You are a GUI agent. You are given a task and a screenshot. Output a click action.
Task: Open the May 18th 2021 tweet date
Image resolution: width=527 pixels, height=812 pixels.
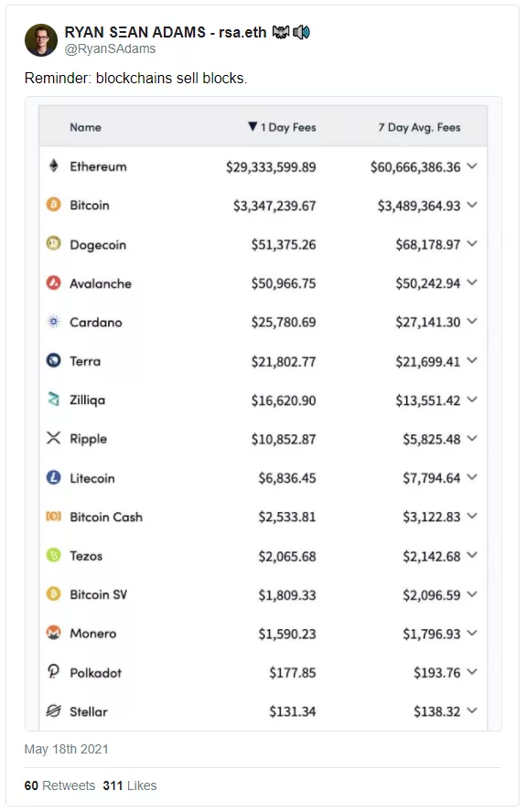pyautogui.click(x=66, y=749)
